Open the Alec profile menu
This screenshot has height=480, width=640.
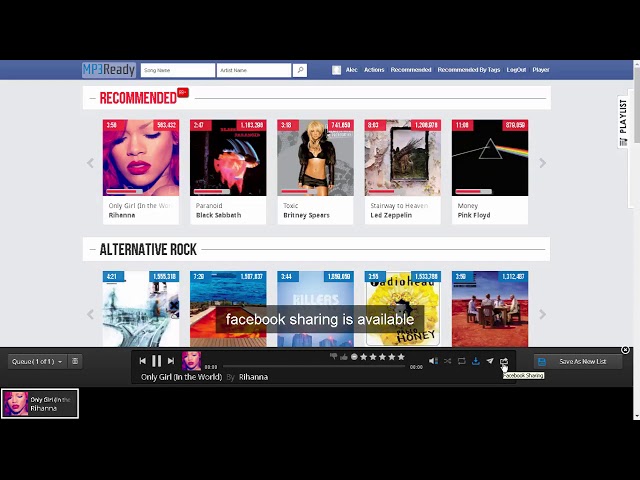351,70
